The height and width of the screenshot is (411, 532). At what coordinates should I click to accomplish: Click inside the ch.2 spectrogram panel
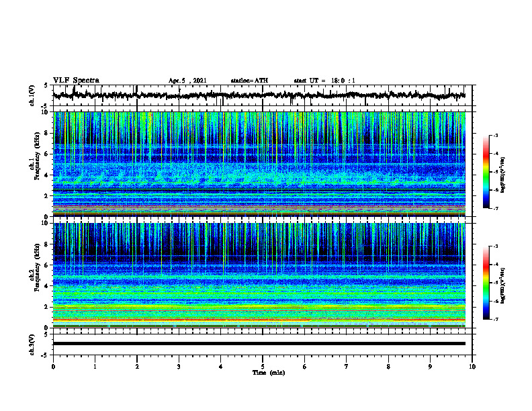coord(259,275)
